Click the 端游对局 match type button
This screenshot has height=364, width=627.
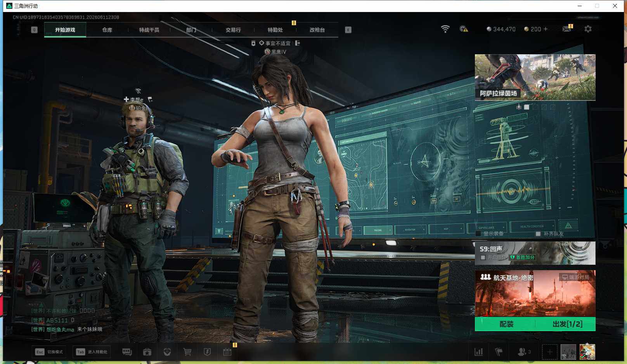click(x=576, y=277)
